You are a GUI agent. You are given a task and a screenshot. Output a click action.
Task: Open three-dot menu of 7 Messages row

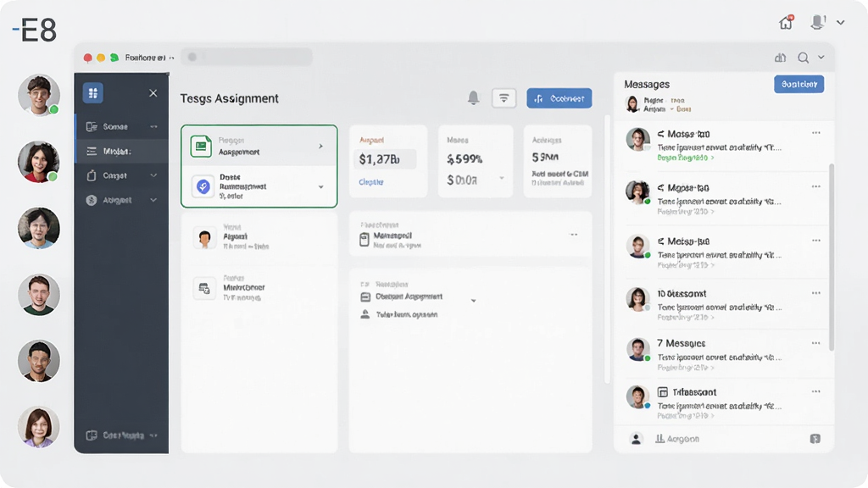click(816, 343)
